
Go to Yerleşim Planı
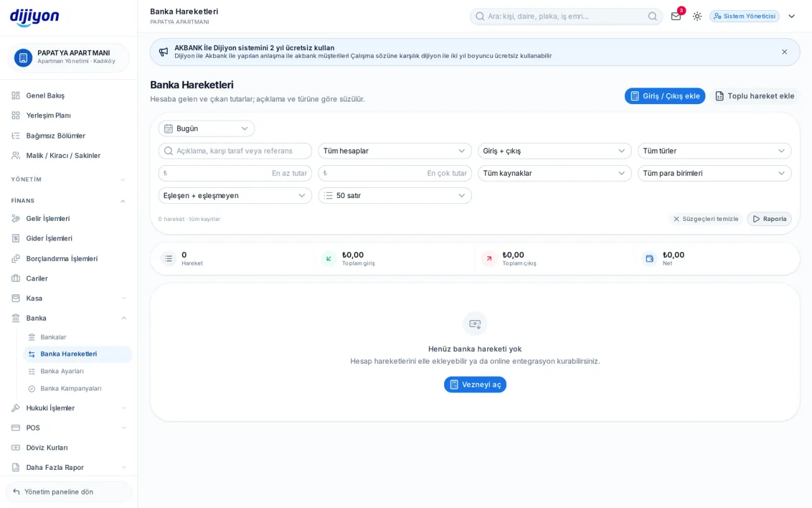(x=69, y=115)
